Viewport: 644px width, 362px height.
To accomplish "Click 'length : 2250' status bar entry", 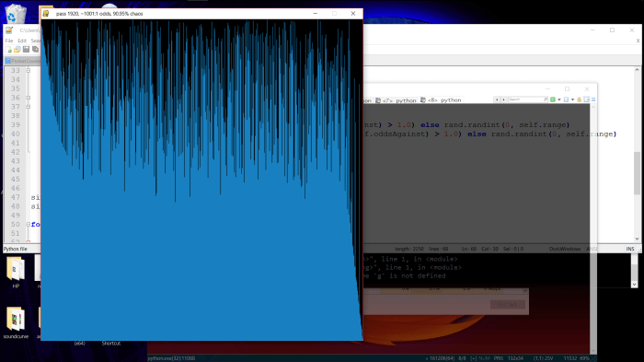I will 409,249.
